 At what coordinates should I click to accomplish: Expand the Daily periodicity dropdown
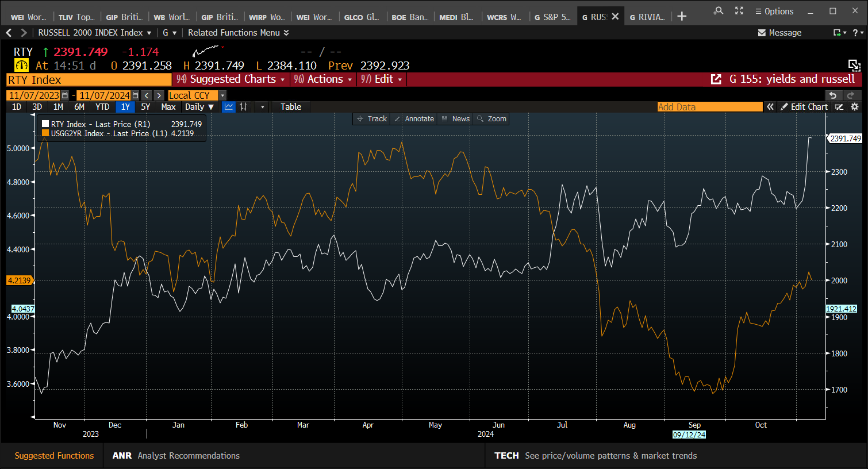[199, 107]
